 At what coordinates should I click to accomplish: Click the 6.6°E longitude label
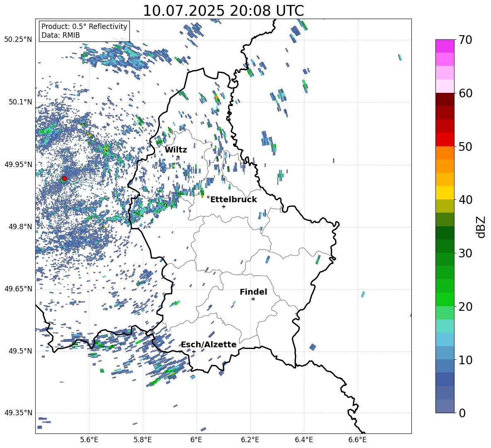pos(357,440)
